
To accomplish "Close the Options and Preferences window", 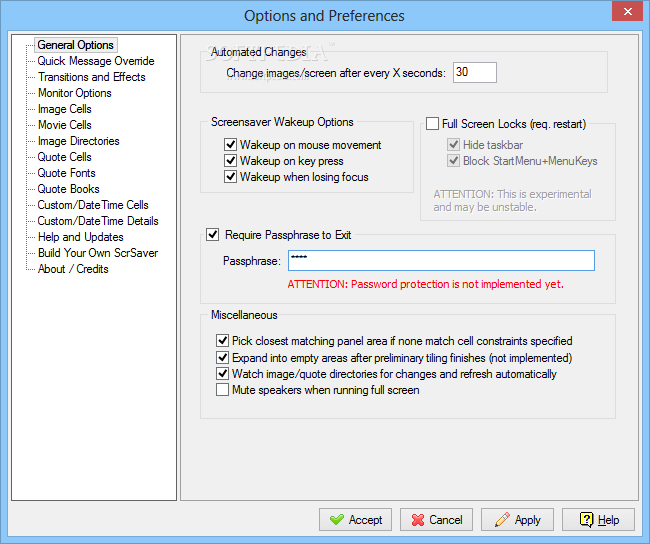I will (x=628, y=12).
